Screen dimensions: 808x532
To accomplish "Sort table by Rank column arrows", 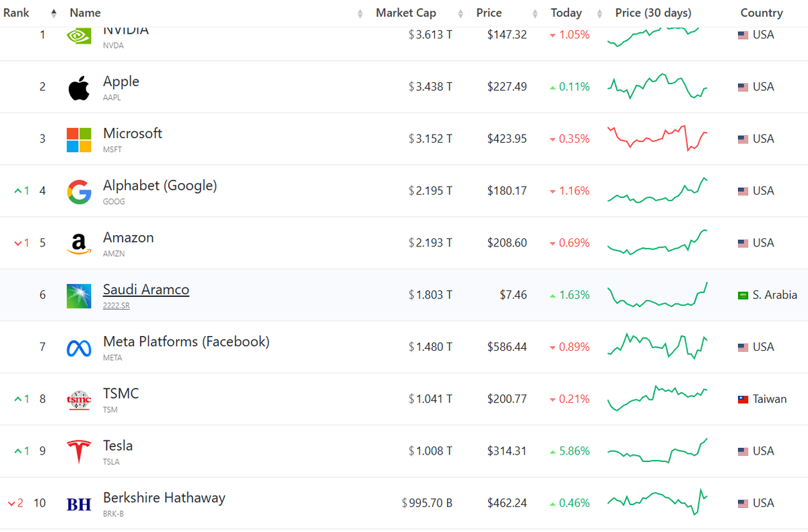I will click(x=54, y=13).
